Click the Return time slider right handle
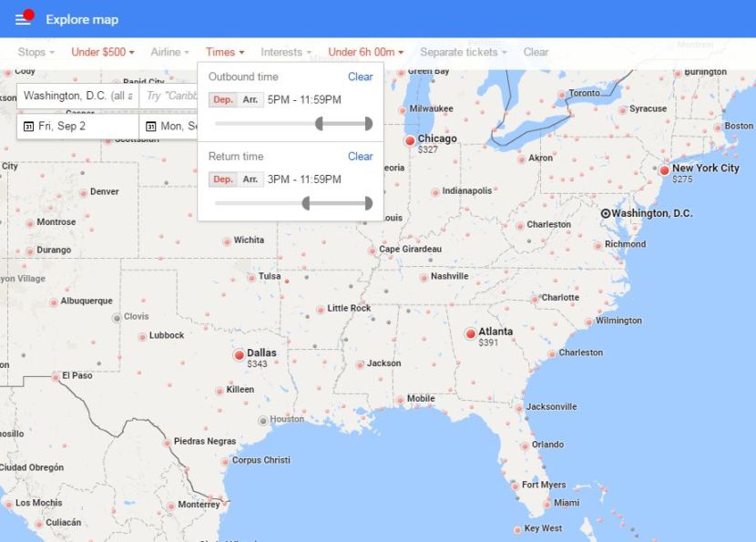This screenshot has width=756, height=542. (369, 203)
